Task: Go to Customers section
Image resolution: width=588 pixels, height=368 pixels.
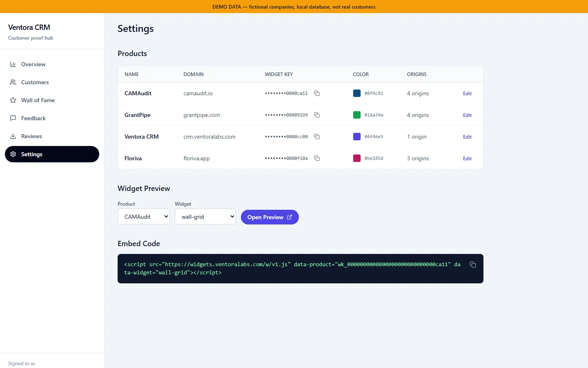Action: click(x=52, y=82)
